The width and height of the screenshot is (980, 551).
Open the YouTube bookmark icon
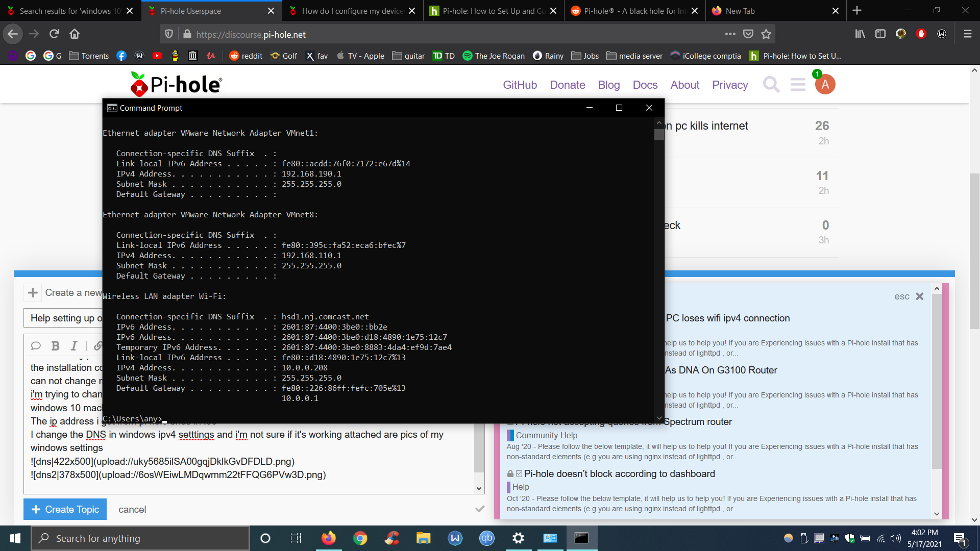157,56
